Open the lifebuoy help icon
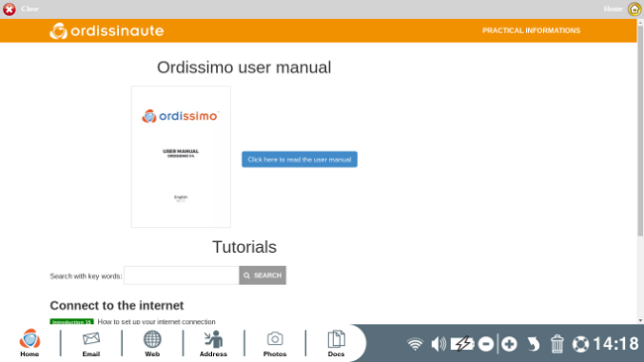 click(x=581, y=344)
